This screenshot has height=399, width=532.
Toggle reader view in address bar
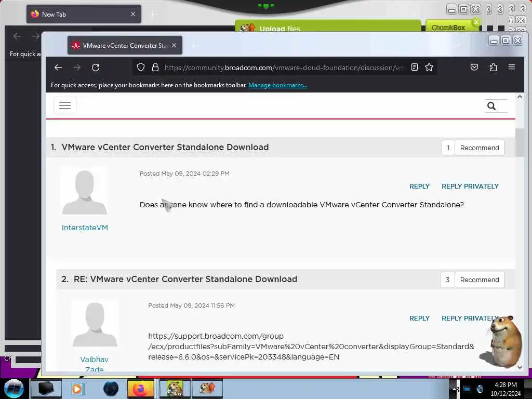click(x=414, y=67)
